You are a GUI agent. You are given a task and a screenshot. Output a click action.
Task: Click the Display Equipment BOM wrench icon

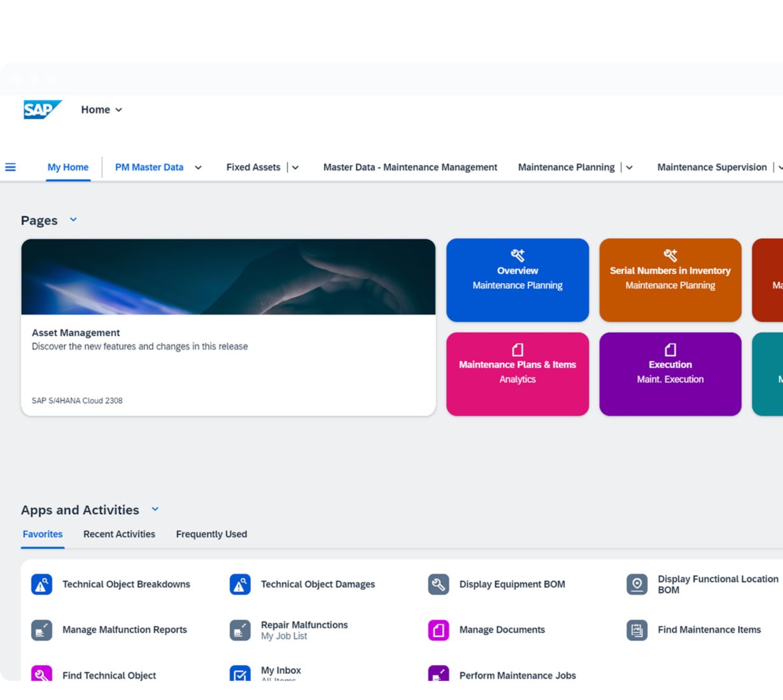coord(439,584)
